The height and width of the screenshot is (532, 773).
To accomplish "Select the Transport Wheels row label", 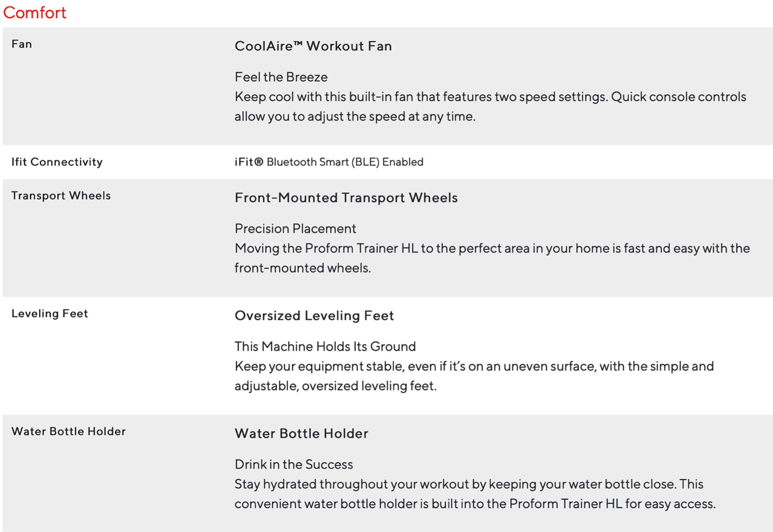I will pos(61,196).
